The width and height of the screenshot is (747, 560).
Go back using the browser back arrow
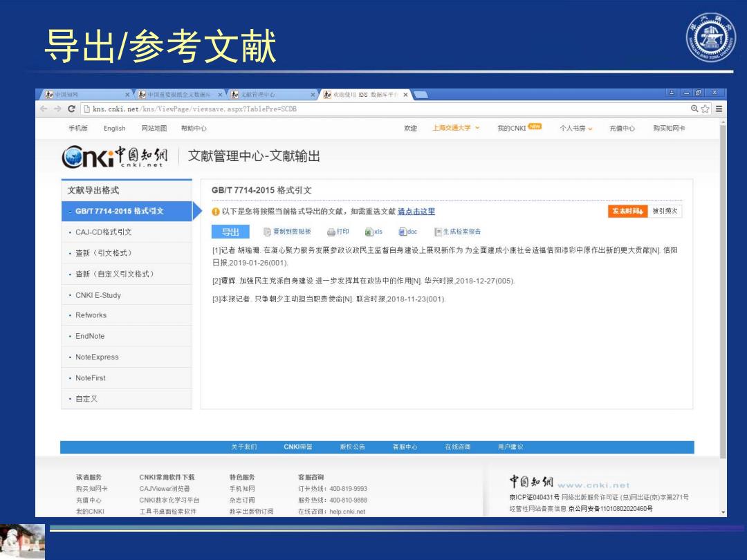[x=44, y=109]
